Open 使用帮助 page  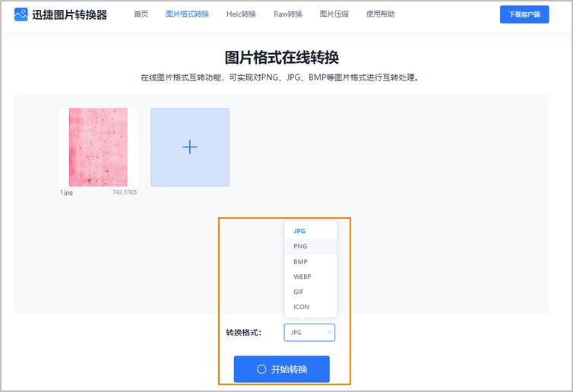(381, 14)
